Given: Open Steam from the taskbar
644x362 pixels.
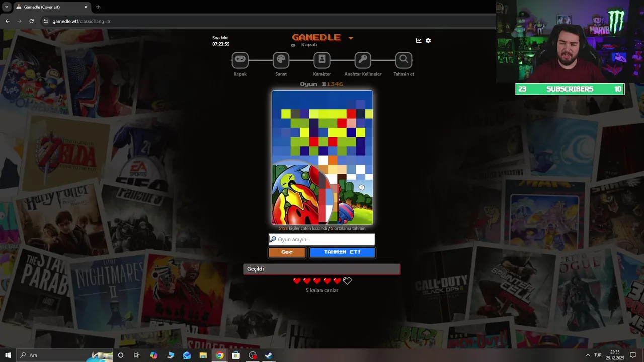Looking at the screenshot, I should (x=269, y=355).
